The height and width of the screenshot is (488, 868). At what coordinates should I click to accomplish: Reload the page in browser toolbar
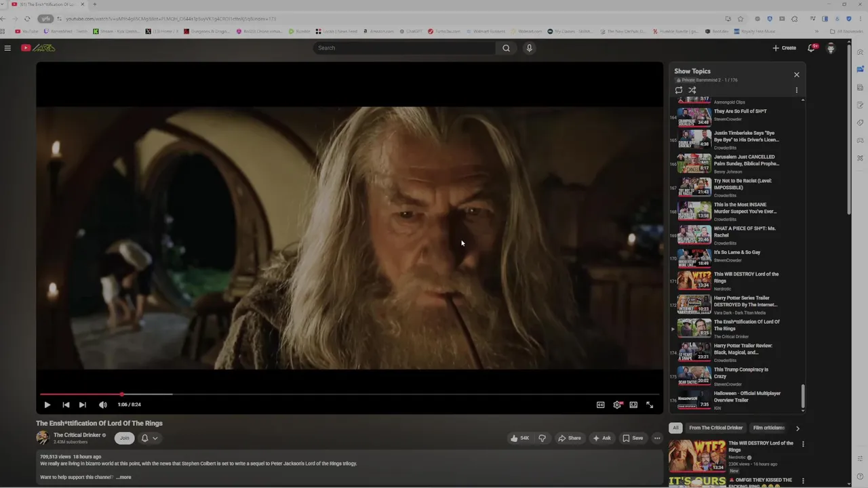(27, 18)
